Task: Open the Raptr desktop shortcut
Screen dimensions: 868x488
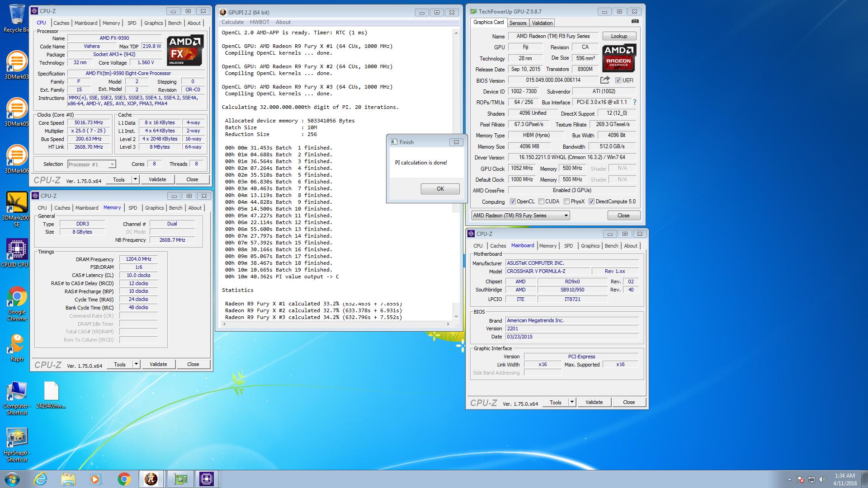Action: click(17, 347)
